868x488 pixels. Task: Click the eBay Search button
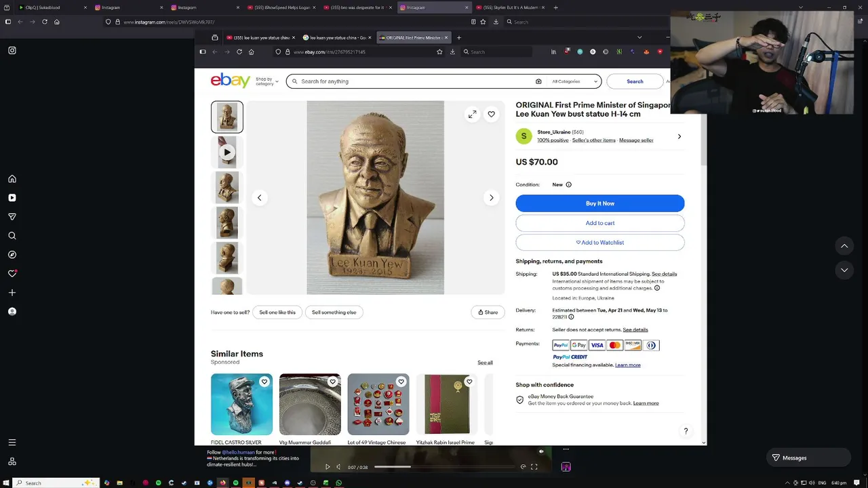click(635, 81)
